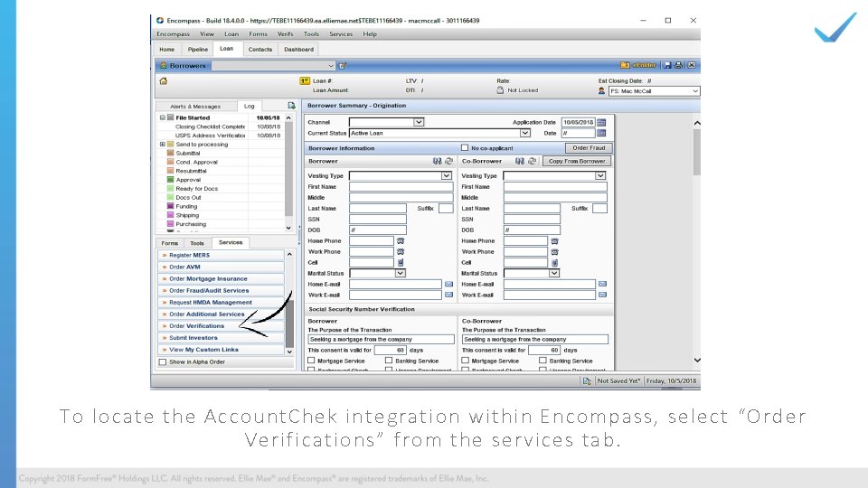Click the main form vertical scrollbar thumb
Image resolution: width=868 pixels, height=488 pixels.
pos(697,152)
